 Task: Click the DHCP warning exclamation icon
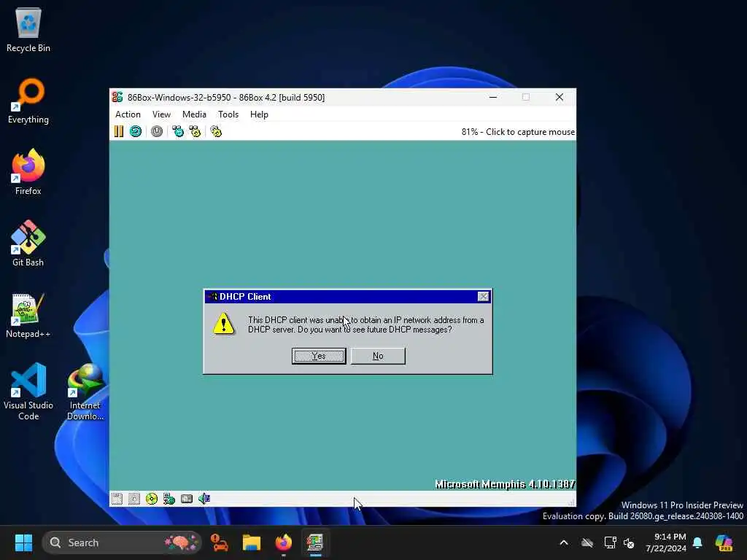tap(223, 324)
